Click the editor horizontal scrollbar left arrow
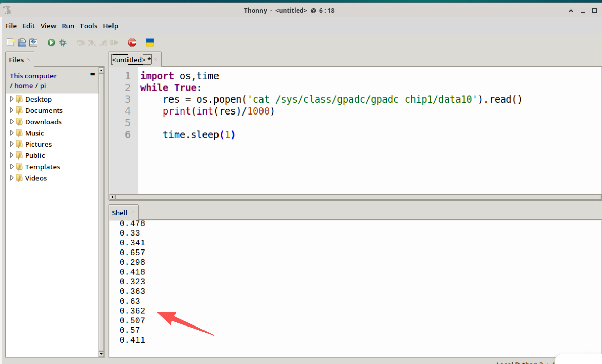The height and width of the screenshot is (364, 602). click(112, 197)
